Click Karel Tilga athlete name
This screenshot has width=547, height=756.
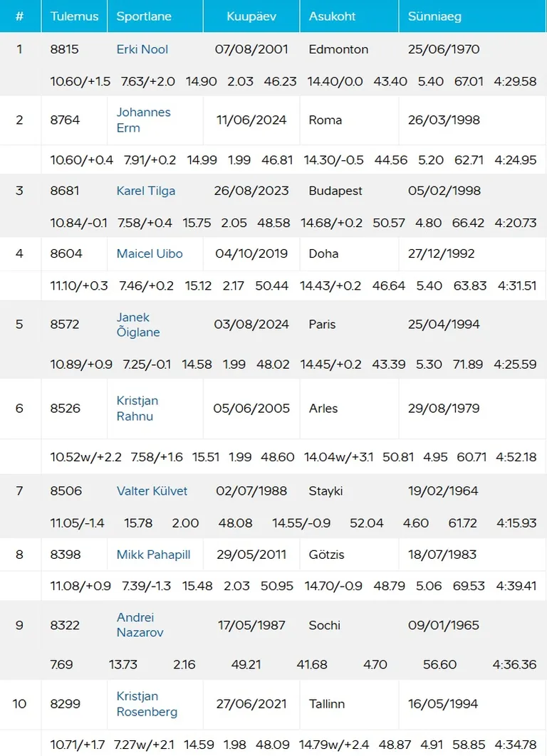[x=145, y=191]
